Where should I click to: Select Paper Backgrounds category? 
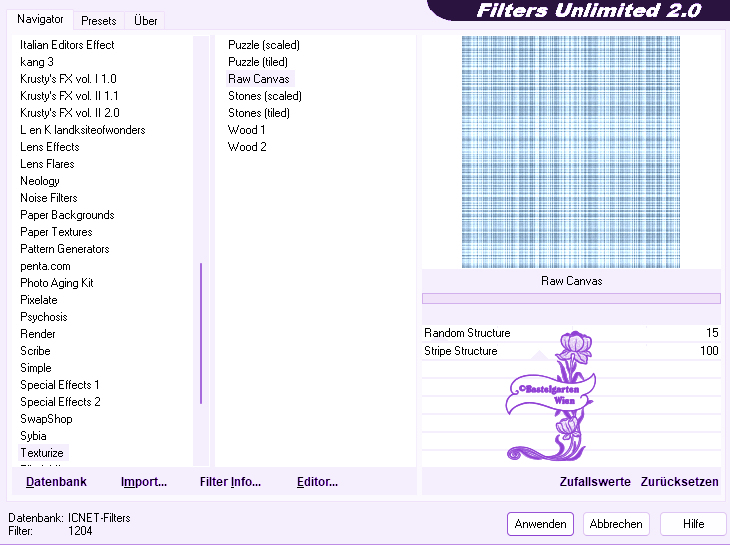click(x=67, y=215)
